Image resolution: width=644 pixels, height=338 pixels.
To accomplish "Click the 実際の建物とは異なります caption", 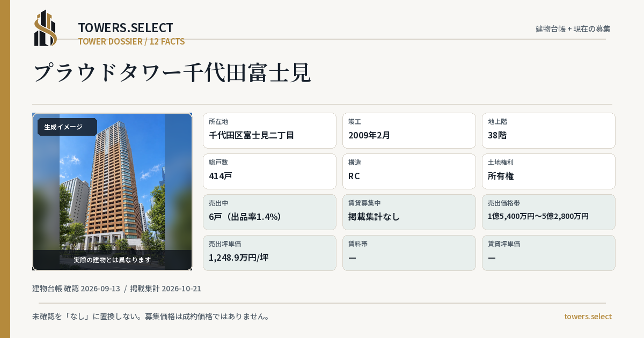I will pyautogui.click(x=112, y=260).
